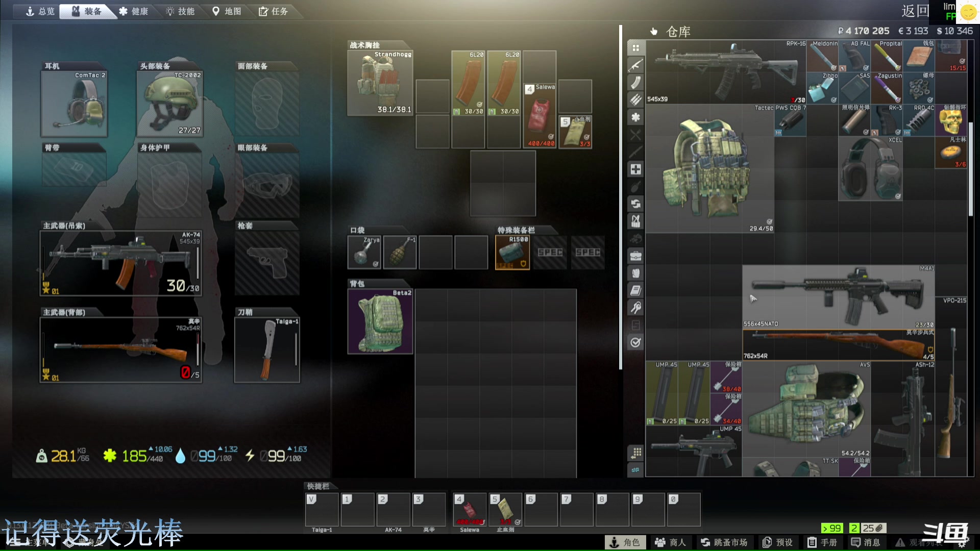
Task: Select the Zarya grenade in pocket
Action: tap(364, 253)
